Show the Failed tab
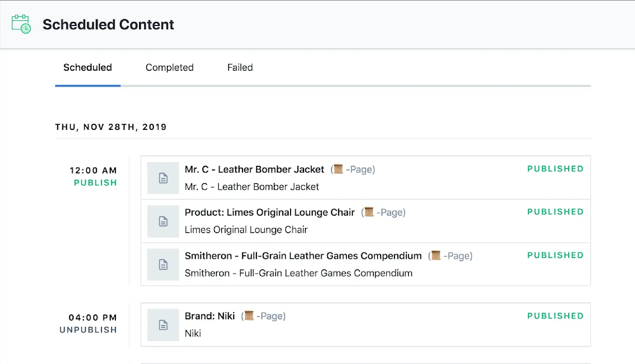635x364 pixels. 240,68
